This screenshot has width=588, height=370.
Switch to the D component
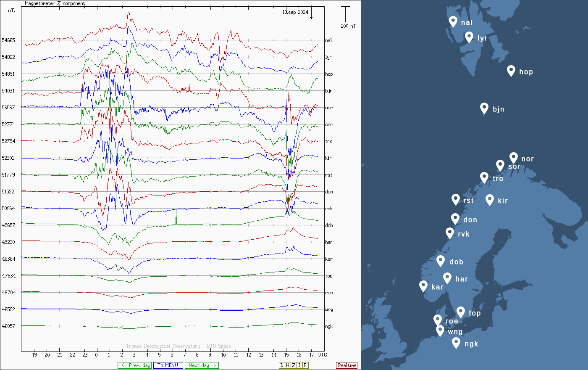(282, 365)
